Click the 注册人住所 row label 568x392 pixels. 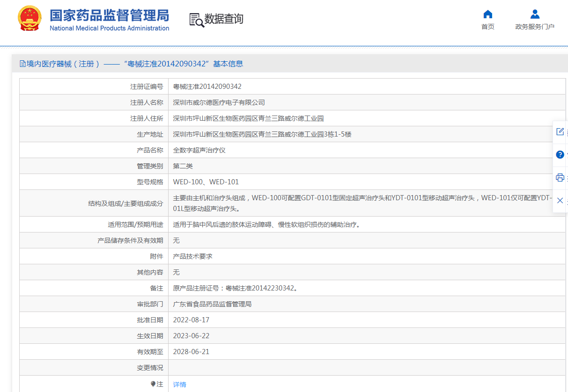(147, 118)
